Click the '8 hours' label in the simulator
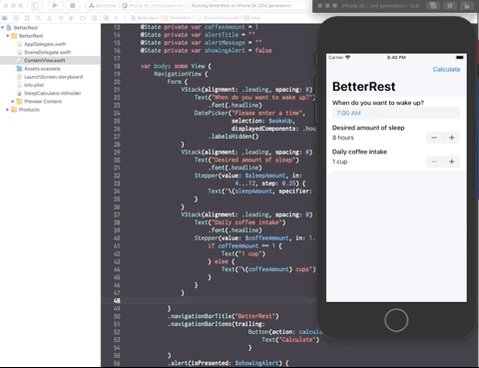This screenshot has height=368, width=479. pyautogui.click(x=343, y=138)
